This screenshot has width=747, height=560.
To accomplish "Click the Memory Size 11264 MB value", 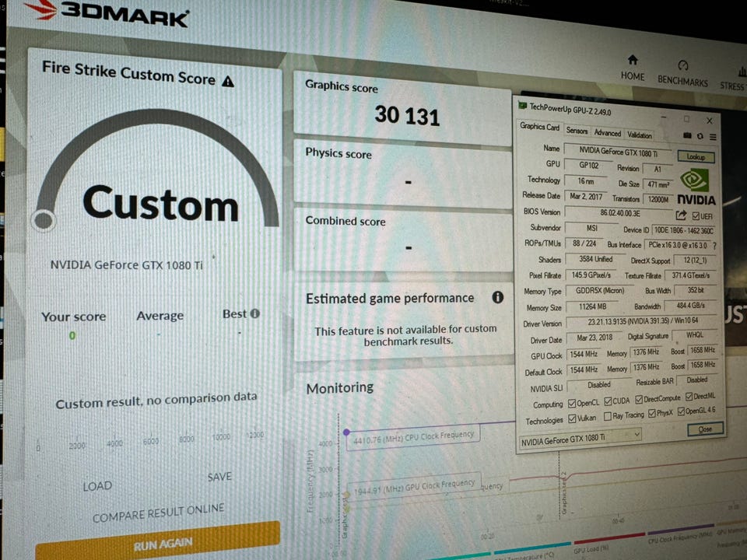I will pyautogui.click(x=592, y=306).
